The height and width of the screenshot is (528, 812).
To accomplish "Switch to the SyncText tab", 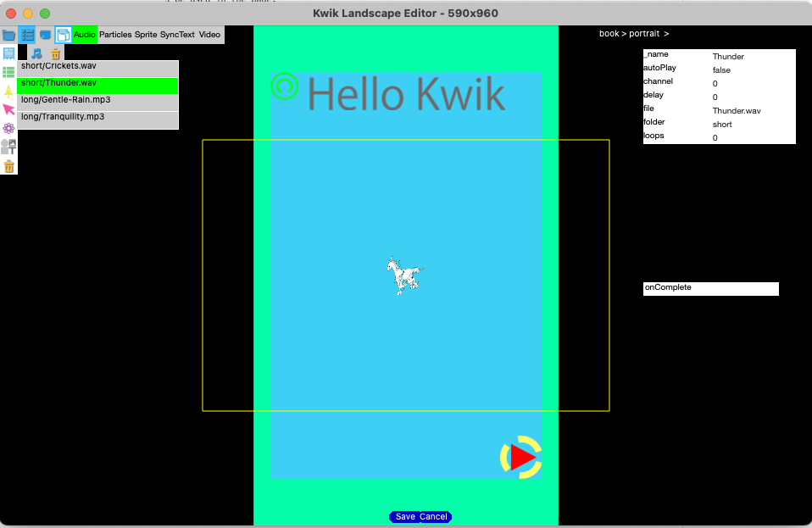I will (x=177, y=35).
